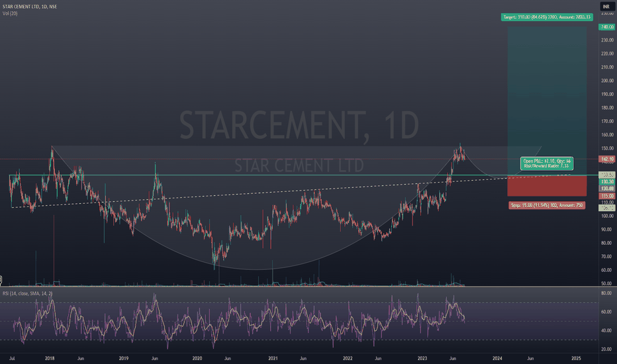
Task: Select the Vol (20) indicator legend
Action: [x=10, y=13]
